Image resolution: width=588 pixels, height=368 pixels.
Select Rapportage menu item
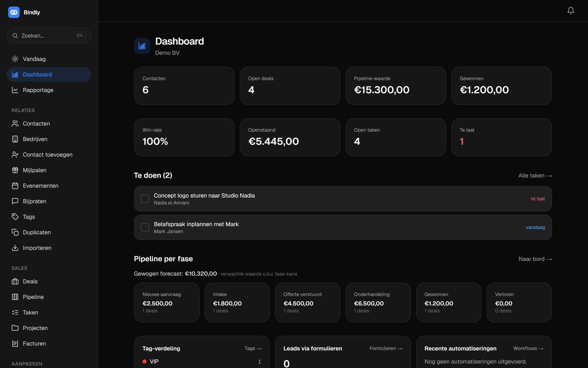point(49,90)
